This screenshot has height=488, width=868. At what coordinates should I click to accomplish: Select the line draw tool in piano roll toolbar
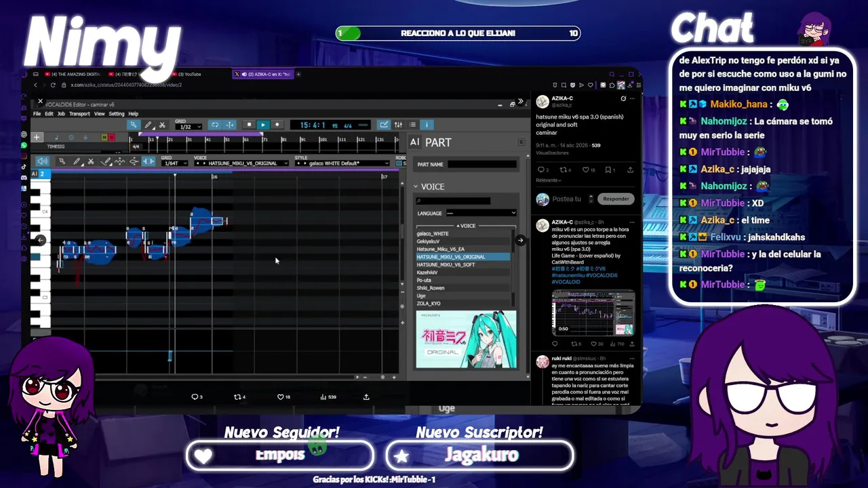pyautogui.click(x=106, y=161)
